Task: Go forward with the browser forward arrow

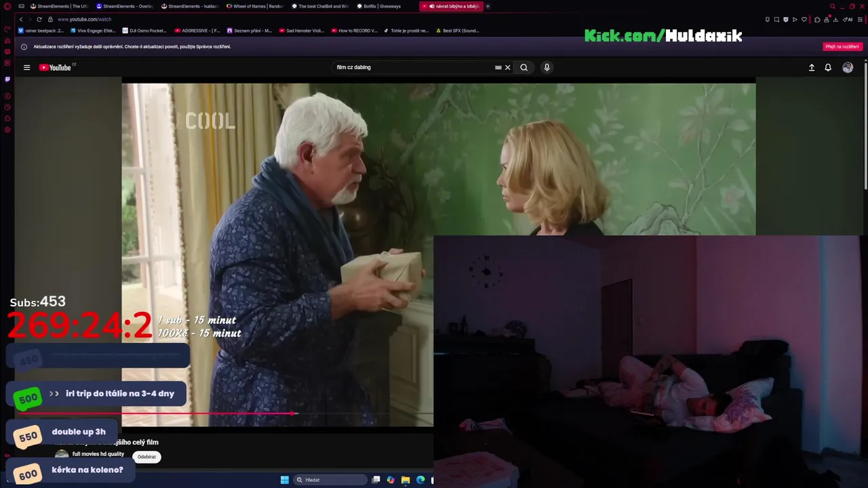Action: point(30,19)
